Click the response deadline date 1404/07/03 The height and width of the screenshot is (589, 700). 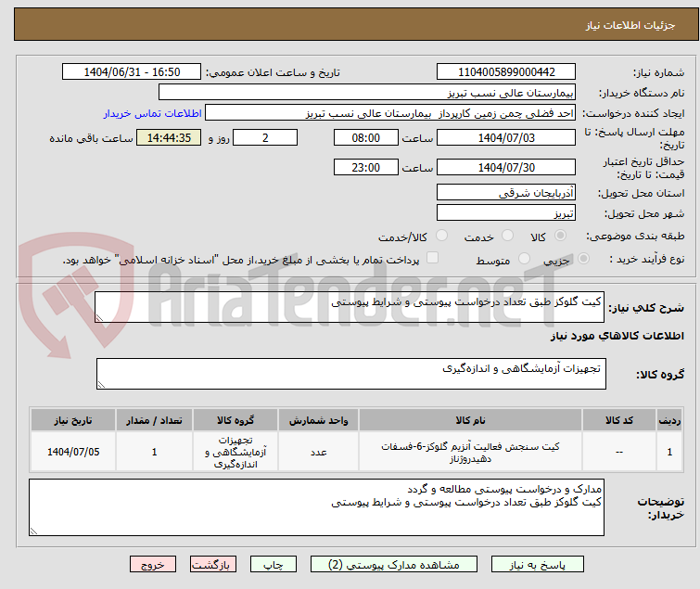[x=506, y=137]
